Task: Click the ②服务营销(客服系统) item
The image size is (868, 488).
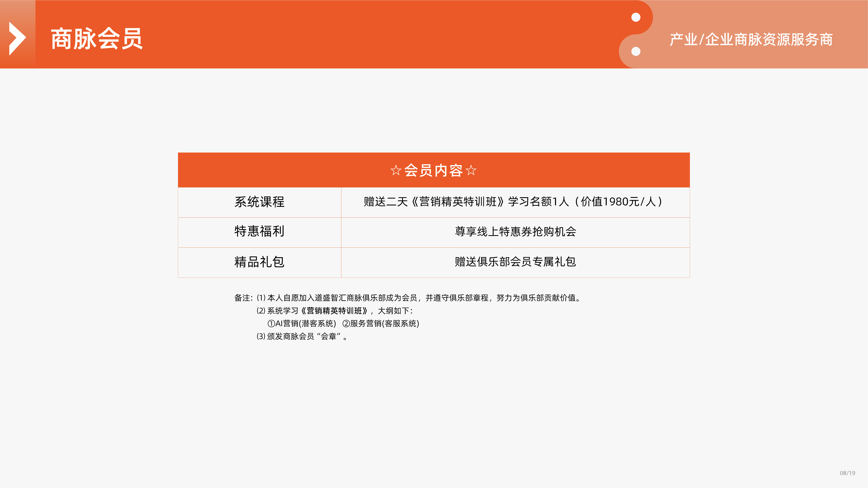Action: click(x=381, y=323)
